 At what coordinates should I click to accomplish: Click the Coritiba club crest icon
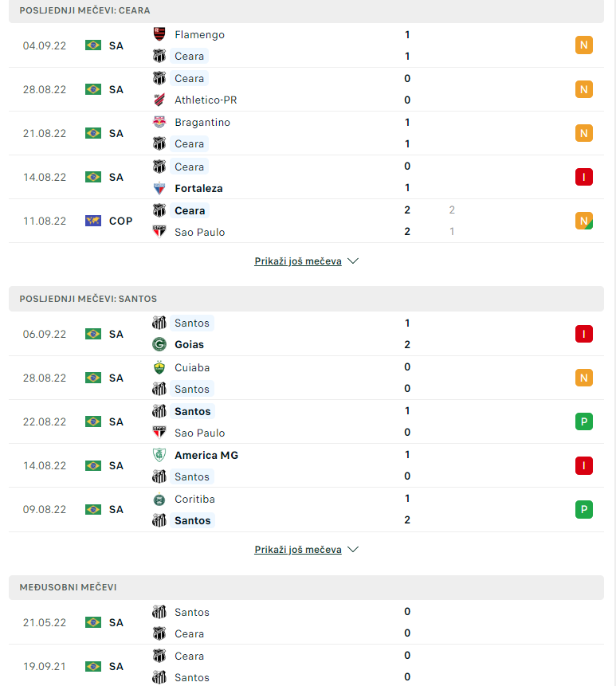click(x=159, y=500)
